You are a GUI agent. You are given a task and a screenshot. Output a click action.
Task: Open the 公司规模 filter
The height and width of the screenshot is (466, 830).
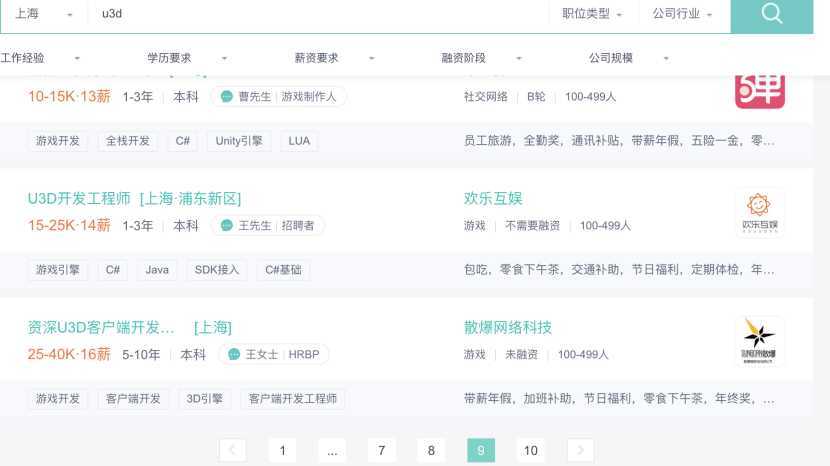click(x=629, y=58)
